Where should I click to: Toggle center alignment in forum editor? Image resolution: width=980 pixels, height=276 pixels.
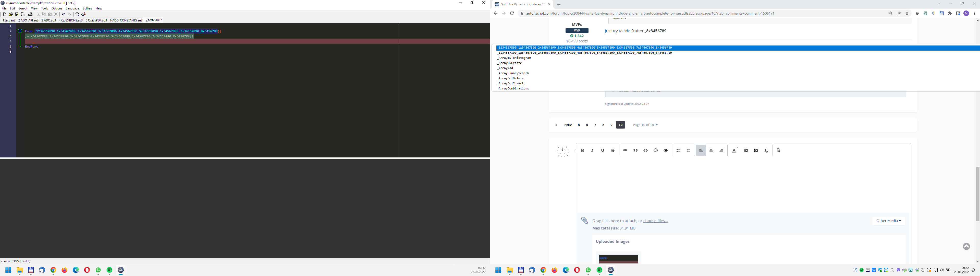coord(711,151)
